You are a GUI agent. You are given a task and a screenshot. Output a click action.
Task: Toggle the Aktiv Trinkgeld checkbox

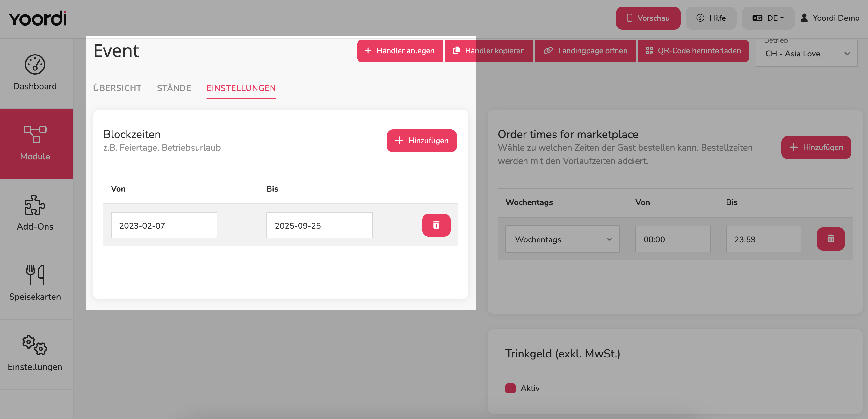click(510, 388)
